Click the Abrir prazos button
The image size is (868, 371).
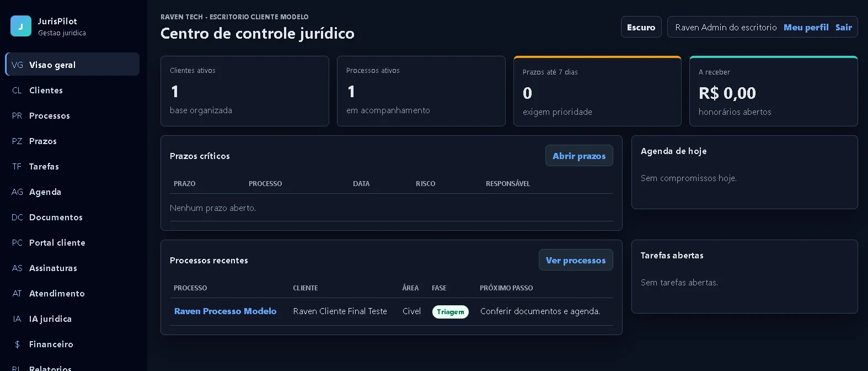[579, 156]
